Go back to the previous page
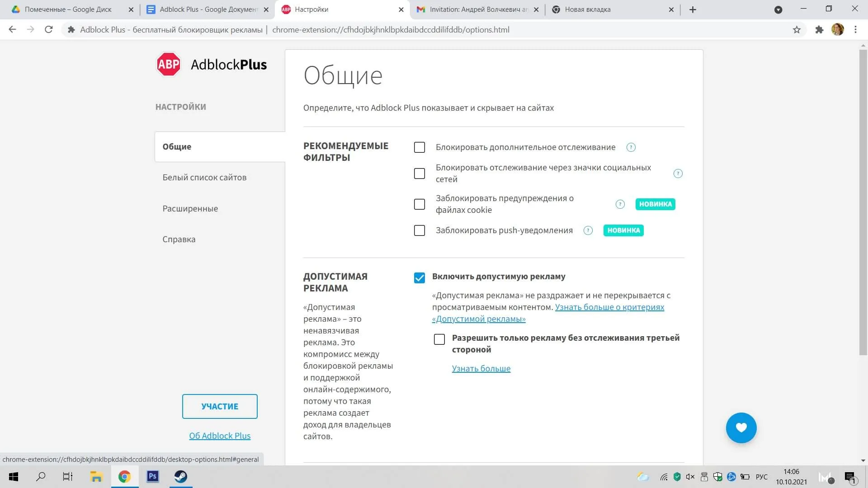The width and height of the screenshot is (868, 488). coord(13,30)
